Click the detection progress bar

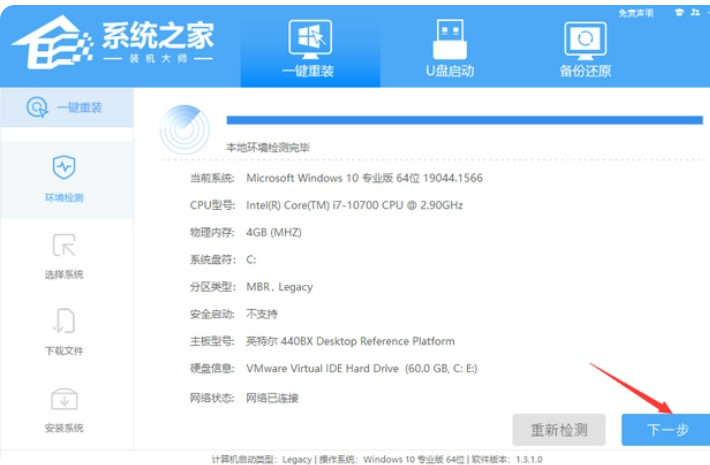point(465,120)
